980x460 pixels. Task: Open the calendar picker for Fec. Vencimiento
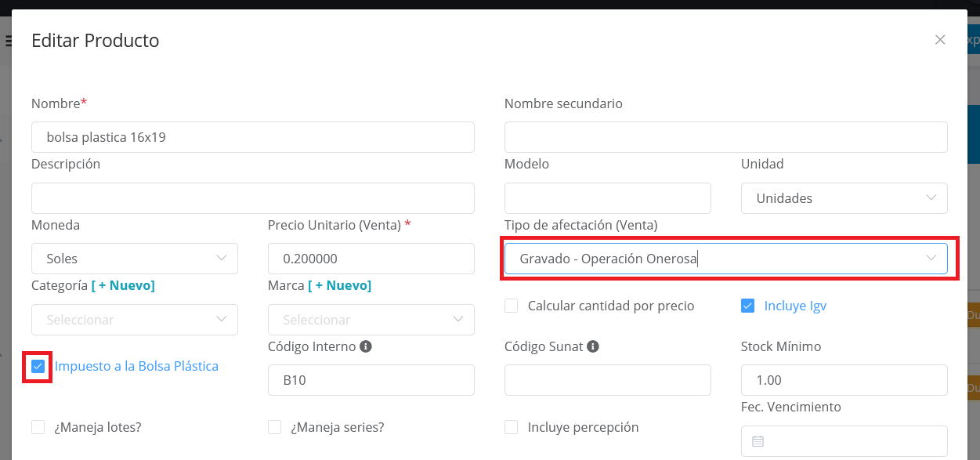[x=758, y=441]
